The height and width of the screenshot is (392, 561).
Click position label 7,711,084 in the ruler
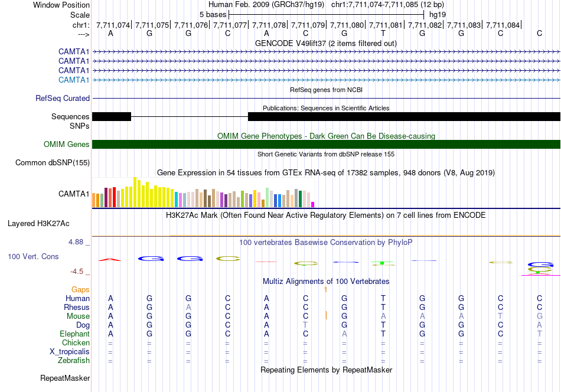pos(503,25)
